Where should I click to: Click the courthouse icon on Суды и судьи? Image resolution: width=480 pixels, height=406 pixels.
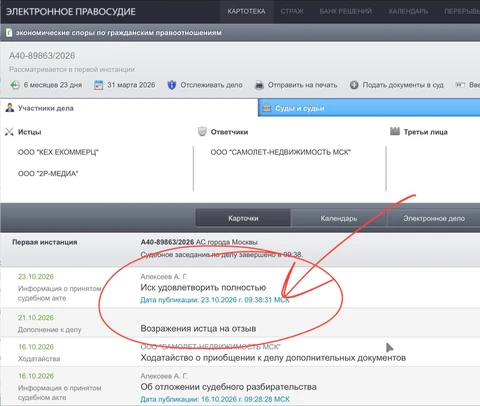click(267, 108)
